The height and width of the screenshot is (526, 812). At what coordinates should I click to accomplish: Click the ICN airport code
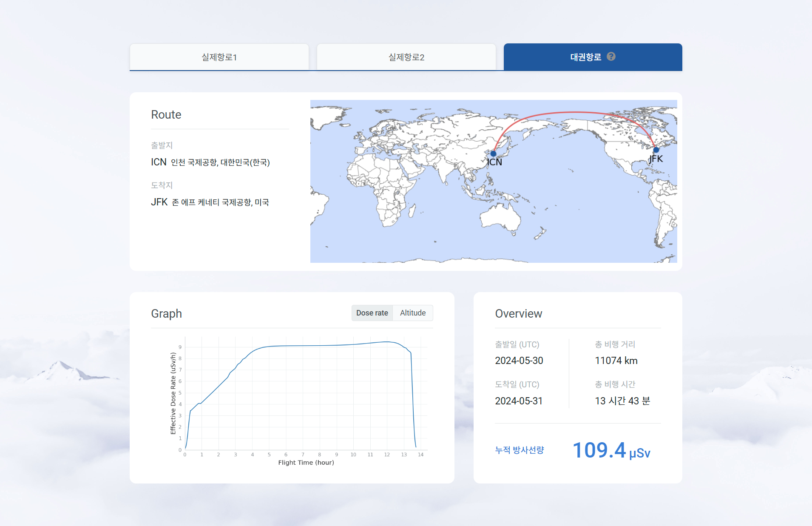(x=159, y=162)
